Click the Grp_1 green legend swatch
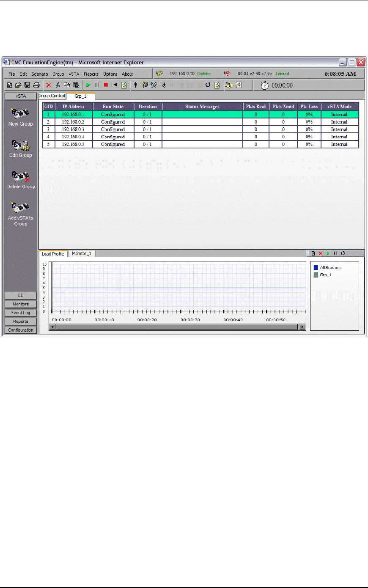This screenshot has width=368, height=588. [316, 275]
